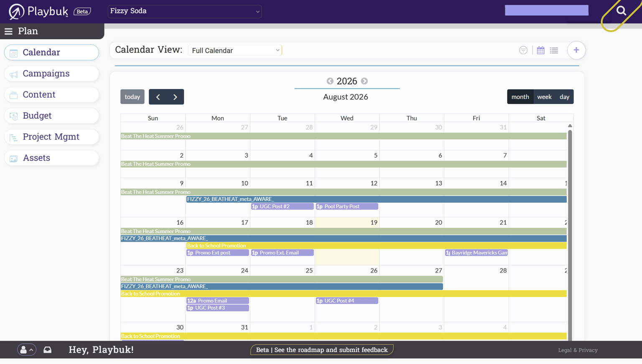Image resolution: width=642 pixels, height=364 pixels.
Task: Click the Wed column header
Action: click(x=347, y=118)
